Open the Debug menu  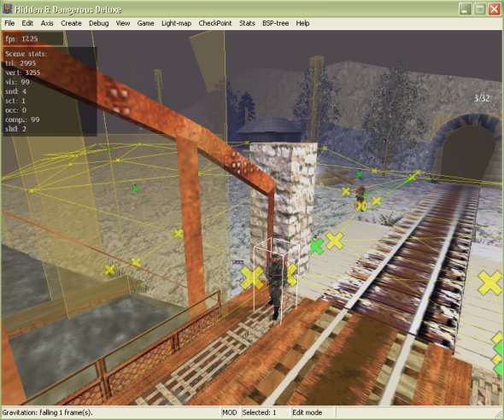[x=99, y=23]
